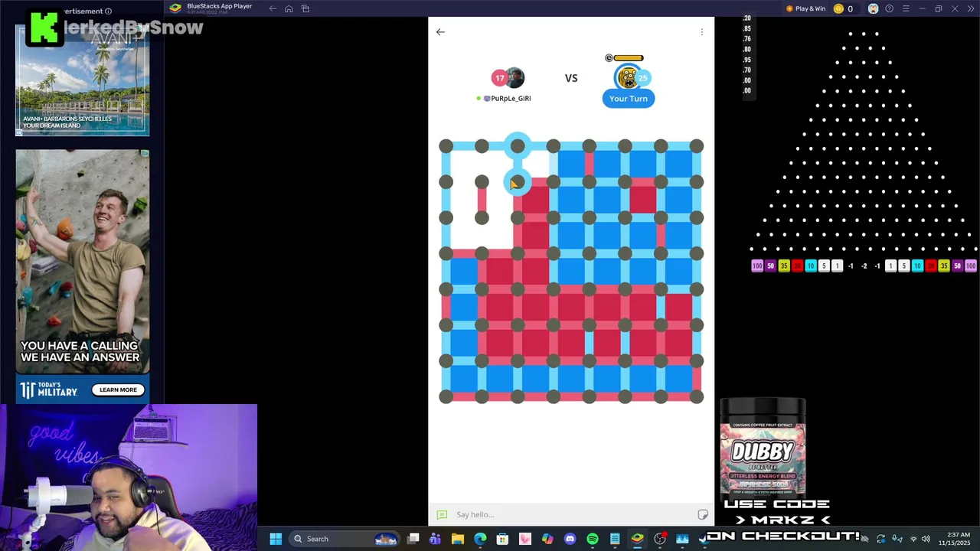This screenshot has height=551, width=980.
Task: Click the leftmost pink 100 Plinko slot
Action: (x=757, y=266)
